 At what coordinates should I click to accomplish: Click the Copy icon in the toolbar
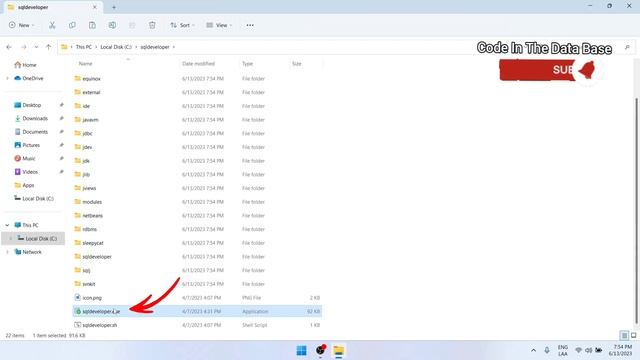[x=72, y=25]
